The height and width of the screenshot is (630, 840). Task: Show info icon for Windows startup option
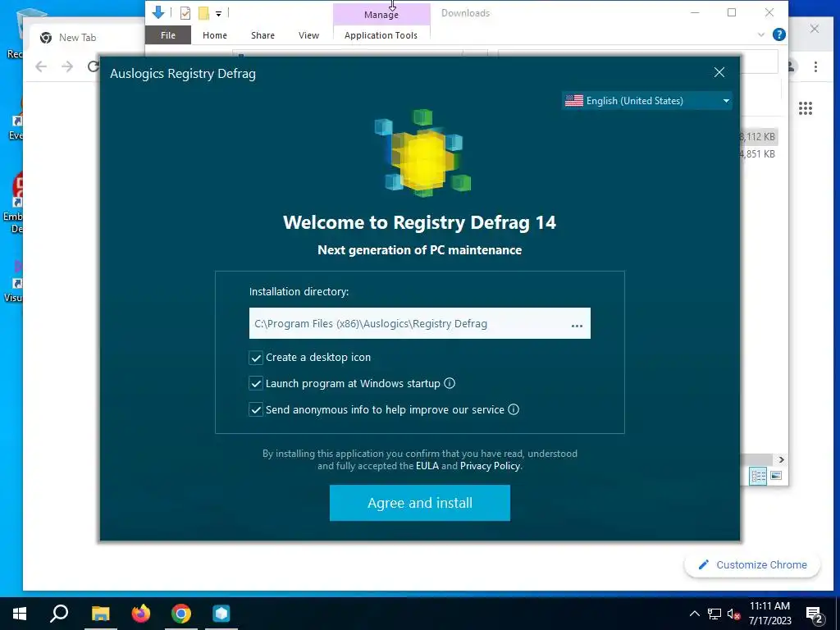tap(450, 383)
